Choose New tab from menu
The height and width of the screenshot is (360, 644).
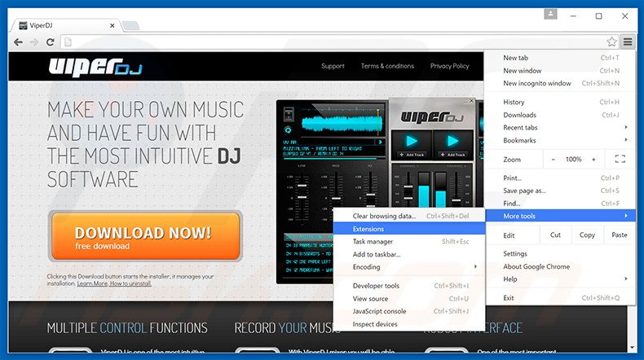(x=560, y=58)
